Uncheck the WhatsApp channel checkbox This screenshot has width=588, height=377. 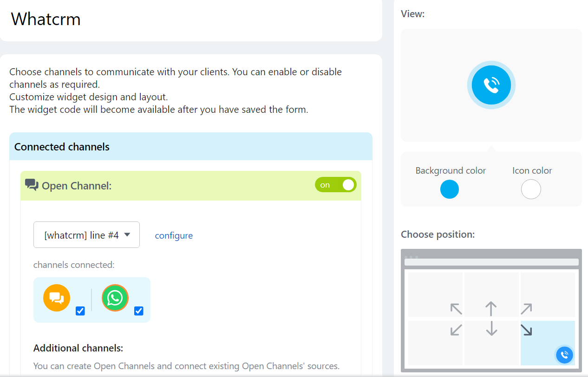(x=138, y=311)
